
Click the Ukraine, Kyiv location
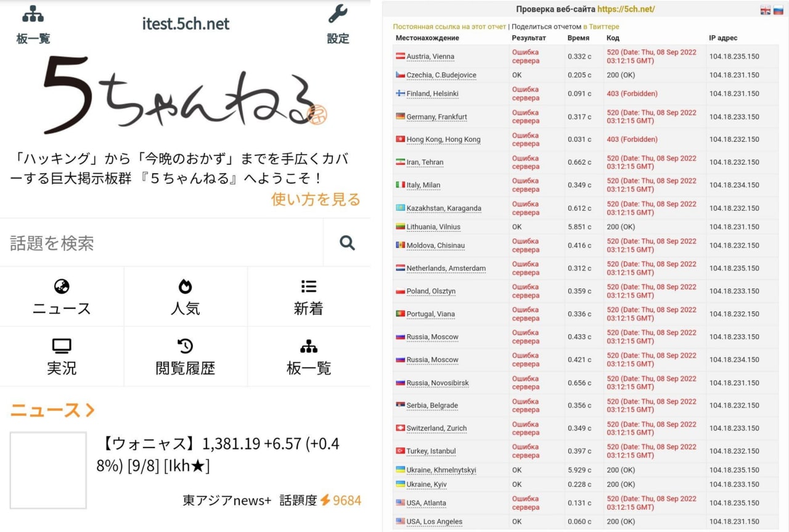click(x=427, y=485)
